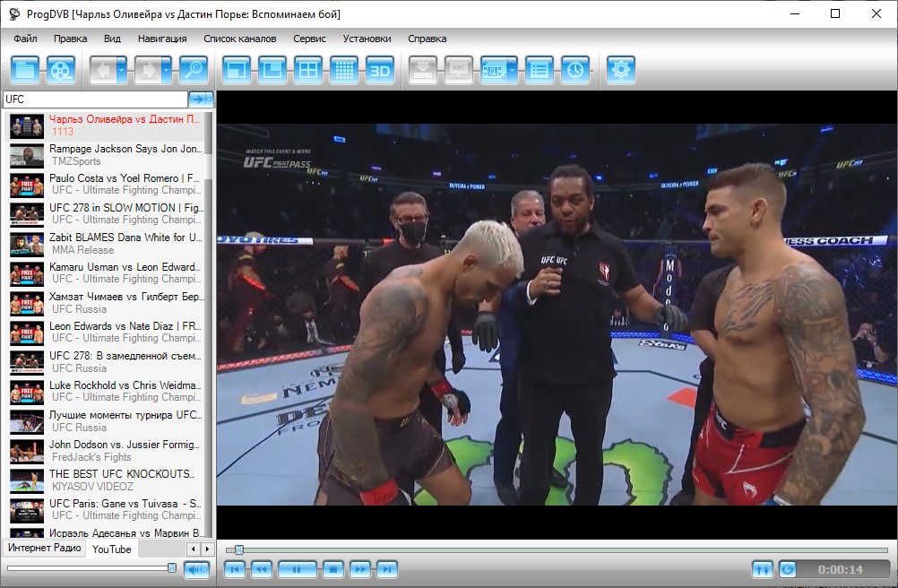Open the channel list folder icon
This screenshot has width=898, height=588.
(25, 70)
